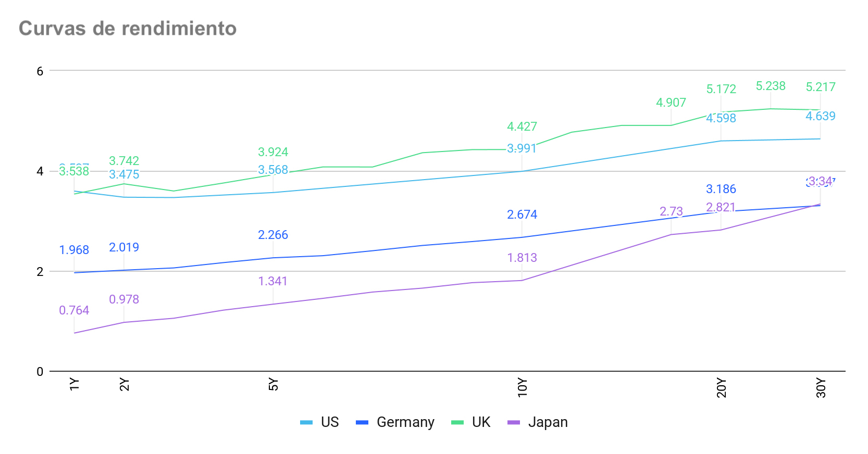Click the Germany legend color swatch

pos(362,422)
